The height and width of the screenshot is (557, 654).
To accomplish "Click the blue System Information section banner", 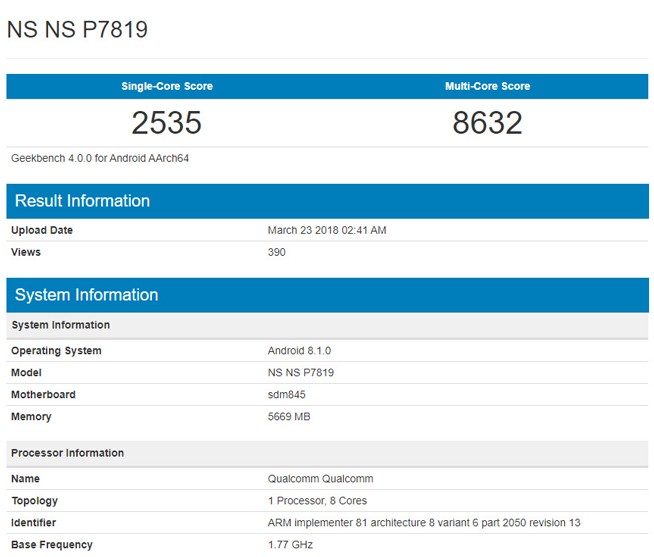I will [x=85, y=295].
